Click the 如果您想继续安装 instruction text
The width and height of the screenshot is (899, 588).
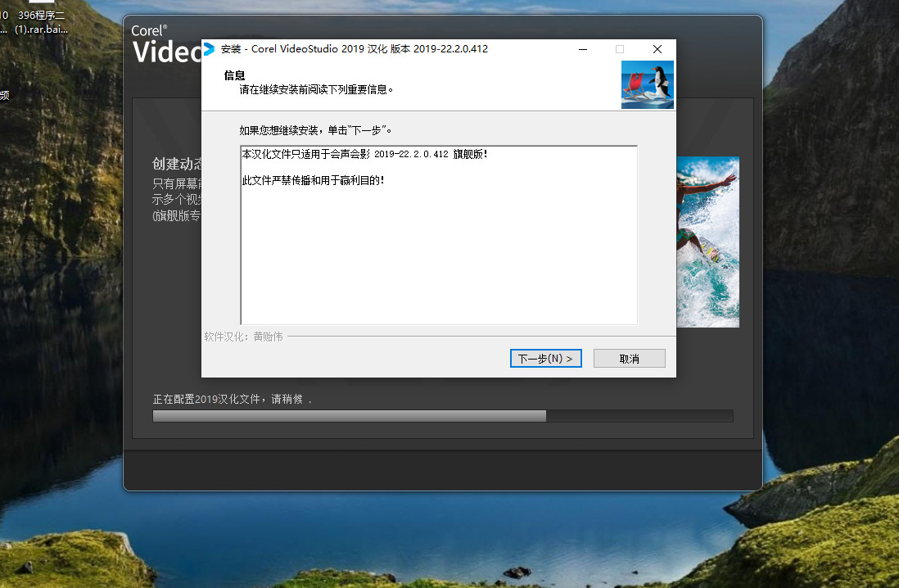pos(315,130)
